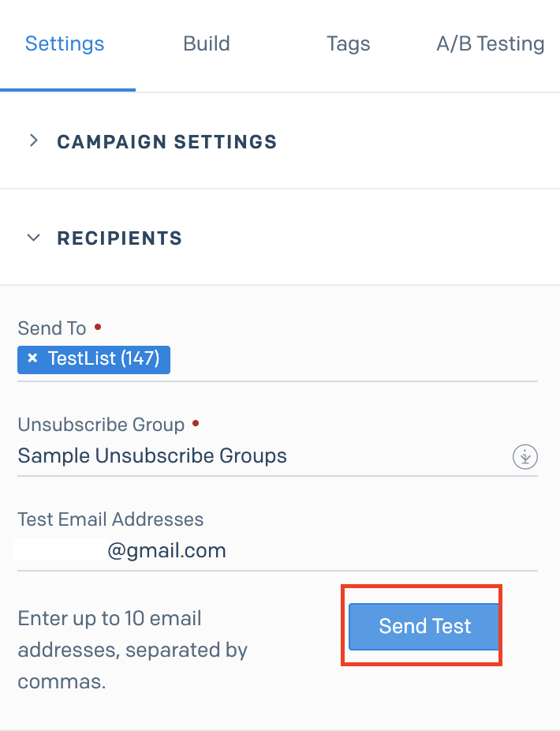Open the Tags tab
The image size is (560, 731).
click(348, 44)
